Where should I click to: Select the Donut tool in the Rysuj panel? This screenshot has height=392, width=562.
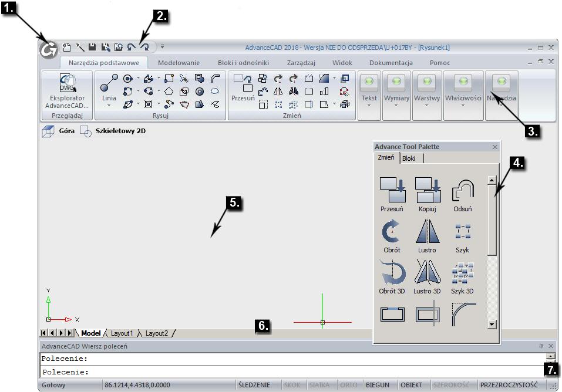(x=200, y=92)
